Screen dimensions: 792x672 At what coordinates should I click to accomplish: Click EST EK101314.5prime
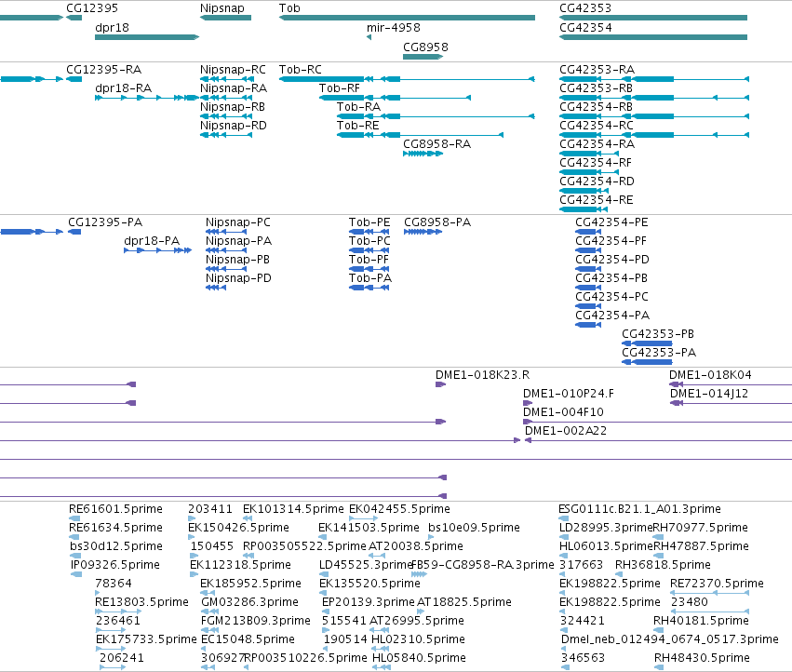pyautogui.click(x=293, y=509)
